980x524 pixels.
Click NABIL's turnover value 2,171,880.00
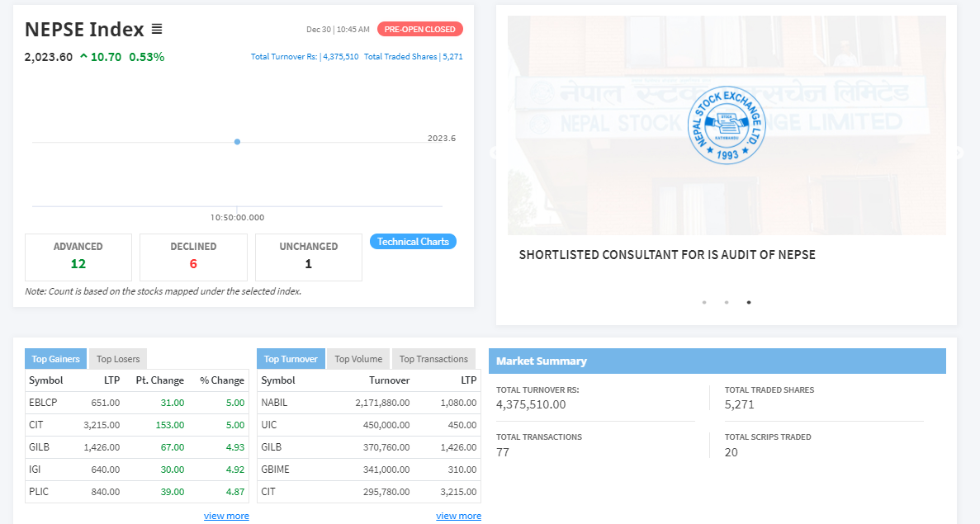click(x=382, y=403)
